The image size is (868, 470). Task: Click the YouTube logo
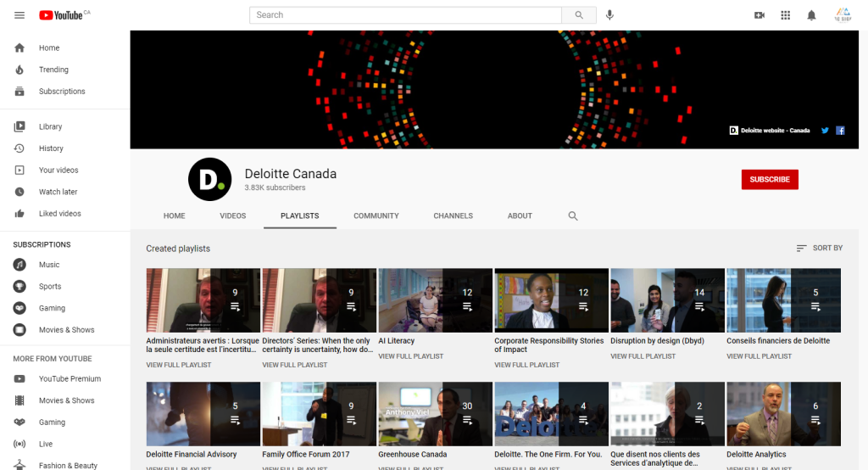click(61, 15)
